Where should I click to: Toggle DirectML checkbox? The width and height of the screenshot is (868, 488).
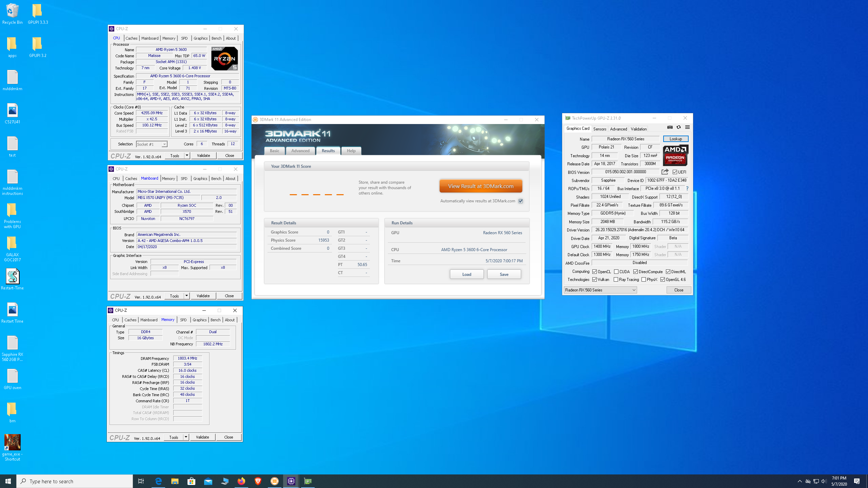click(668, 272)
